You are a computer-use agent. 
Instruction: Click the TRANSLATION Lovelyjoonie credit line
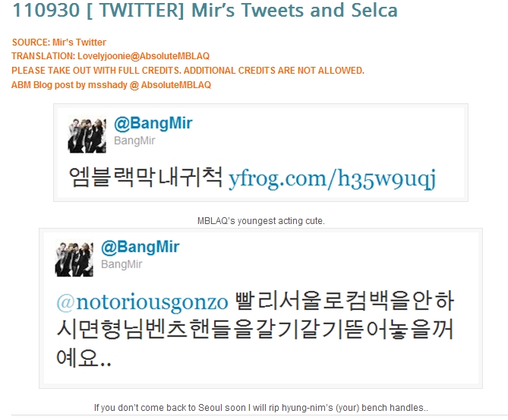pos(110,56)
